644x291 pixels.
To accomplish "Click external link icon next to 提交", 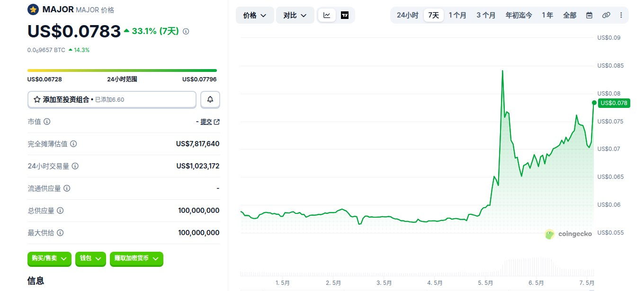I will pyautogui.click(x=217, y=122).
